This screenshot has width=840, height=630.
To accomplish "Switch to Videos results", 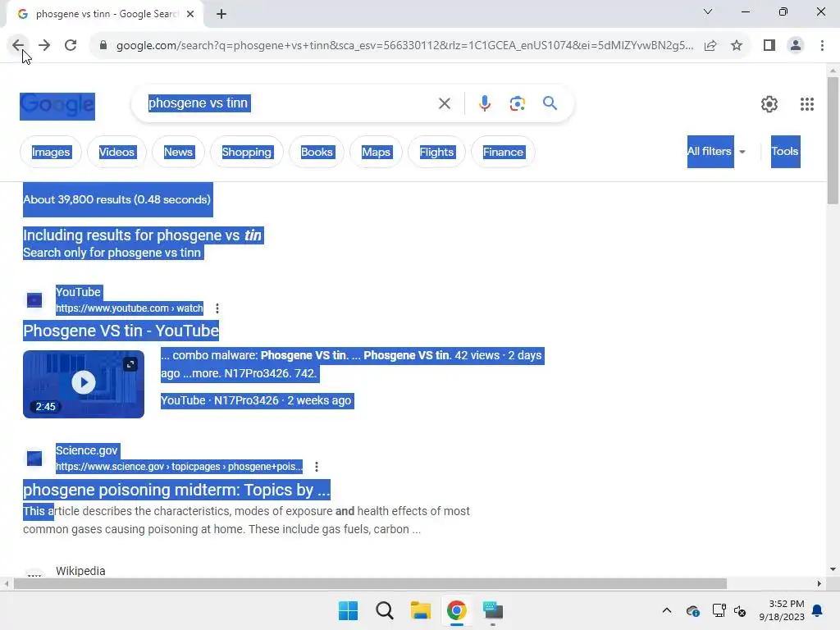I will (x=116, y=152).
